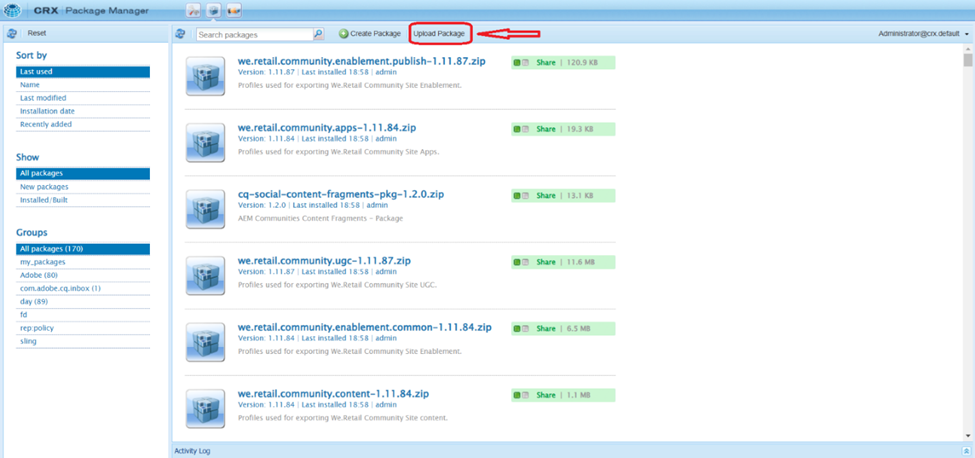975x458 pixels.
Task: Click the Reset button
Action: coord(37,34)
